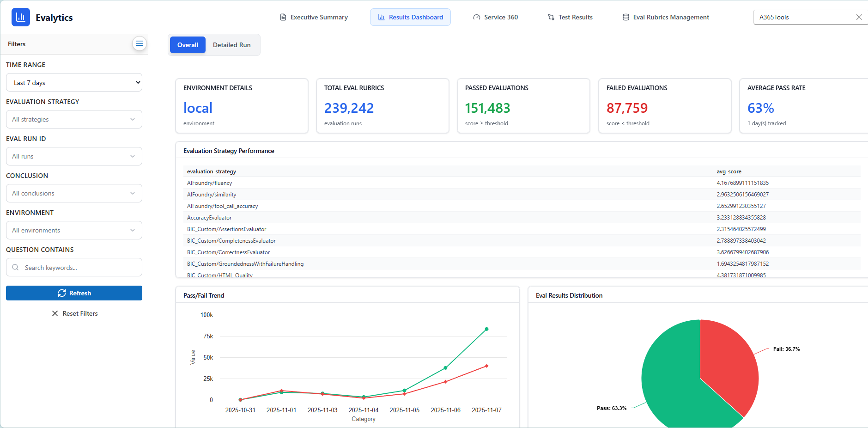This screenshot has height=428, width=868.
Task: Click the local environment value
Action: point(198,108)
